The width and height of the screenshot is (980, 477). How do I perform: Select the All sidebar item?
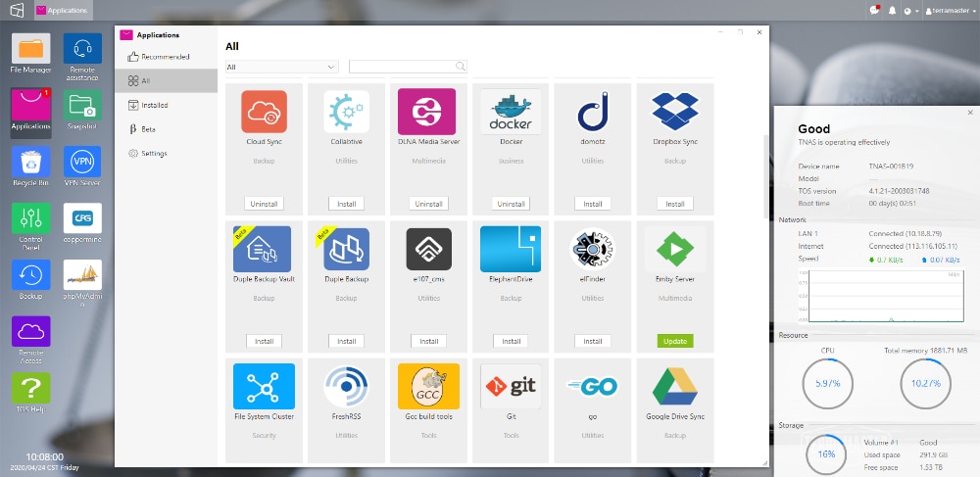166,80
